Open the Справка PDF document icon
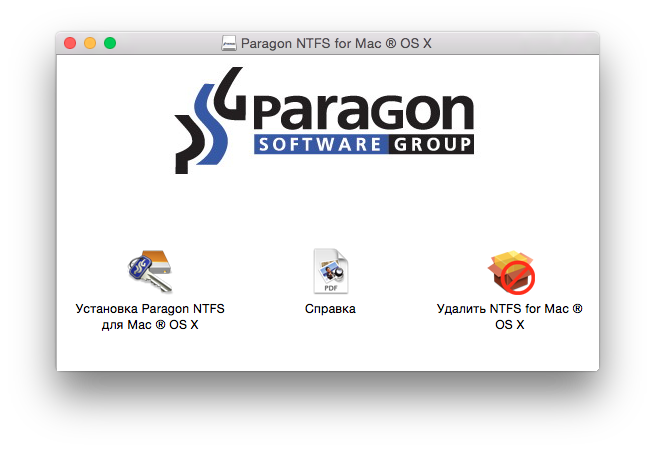Viewport: 655px width, 451px height. 330,271
